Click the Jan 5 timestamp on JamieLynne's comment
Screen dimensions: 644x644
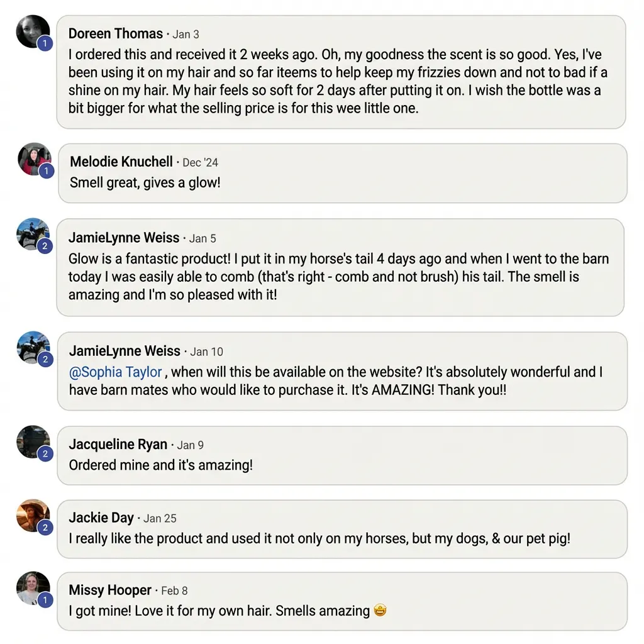203,238
